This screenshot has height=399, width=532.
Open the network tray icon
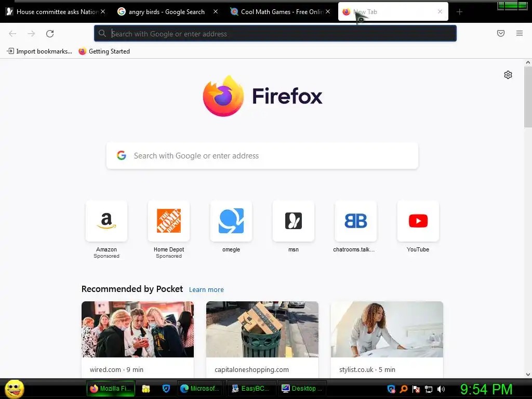click(429, 389)
